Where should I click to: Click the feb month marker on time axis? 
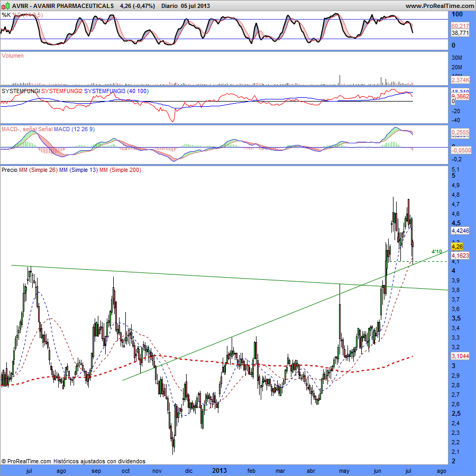pyautogui.click(x=251, y=471)
